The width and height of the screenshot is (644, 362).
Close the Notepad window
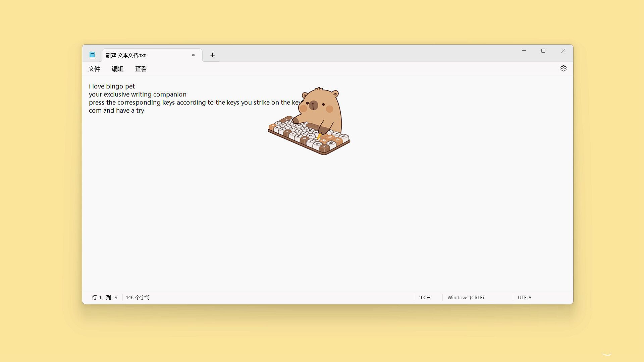pos(563,51)
